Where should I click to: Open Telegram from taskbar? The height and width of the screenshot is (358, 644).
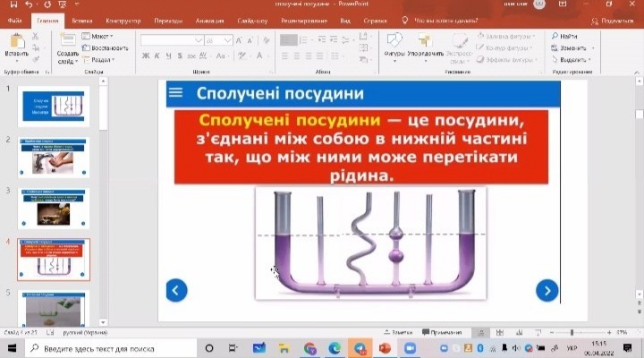click(x=360, y=348)
